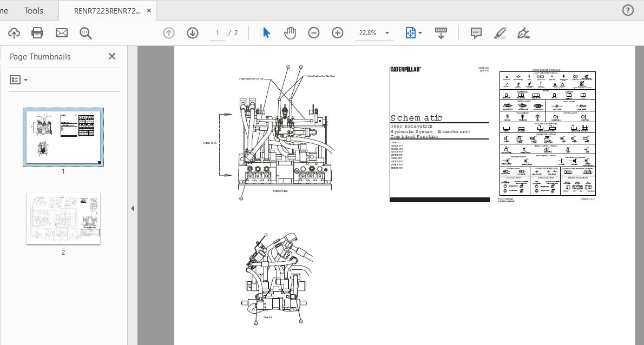Open the find text magnifier tool
Screen dimensions: 644x345
86,33
